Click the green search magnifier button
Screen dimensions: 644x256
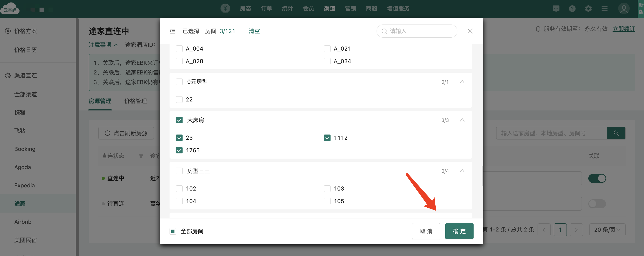coord(616,133)
